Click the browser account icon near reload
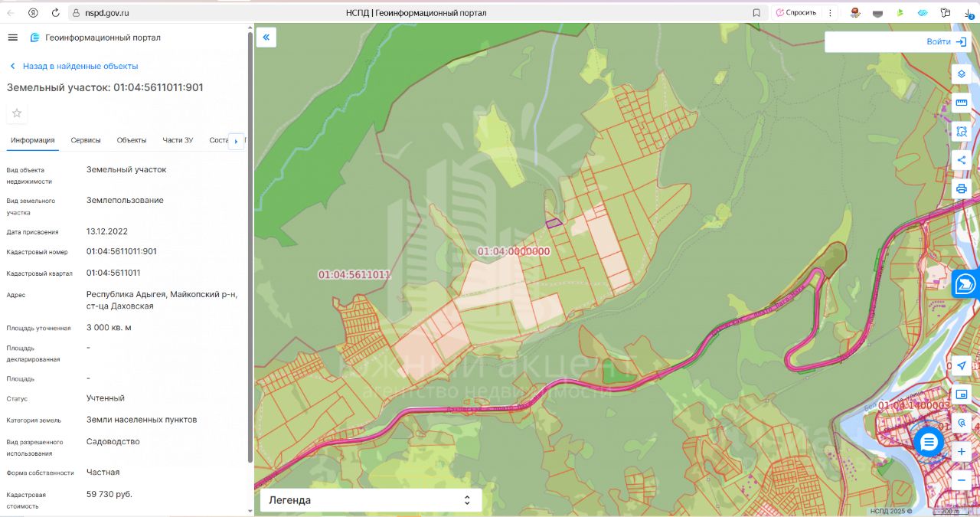980x517 pixels. [x=33, y=12]
